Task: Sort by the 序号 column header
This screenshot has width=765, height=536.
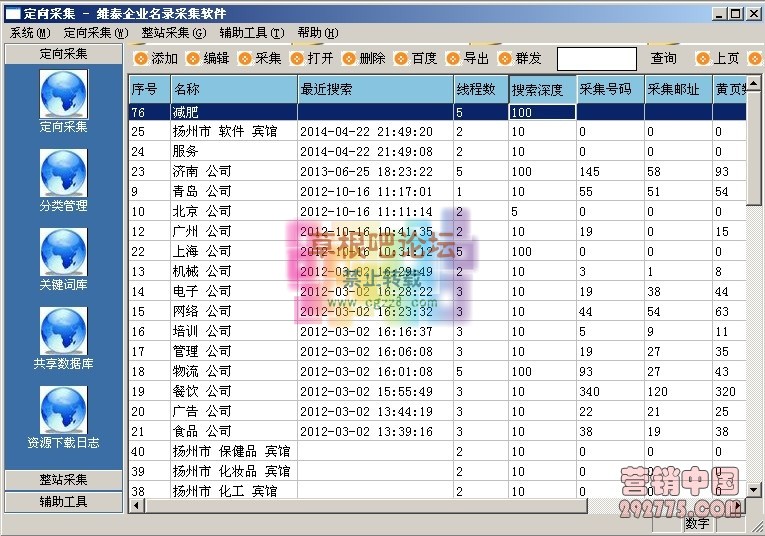Action: [x=150, y=89]
